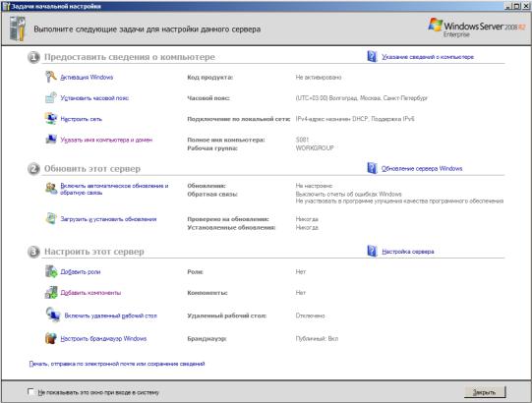The height and width of the screenshot is (403, 532).
Task: Click help book icon beside Настройка сервера
Action: click(x=372, y=251)
